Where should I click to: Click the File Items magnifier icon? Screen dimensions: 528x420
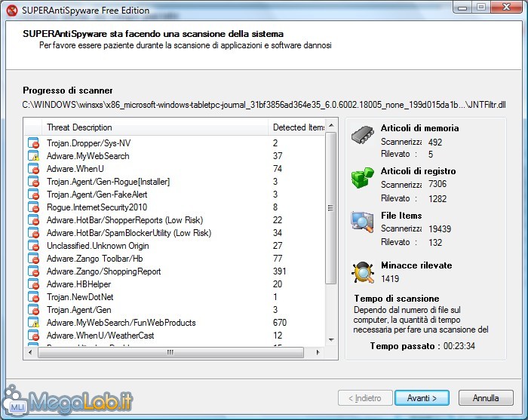[x=363, y=222]
